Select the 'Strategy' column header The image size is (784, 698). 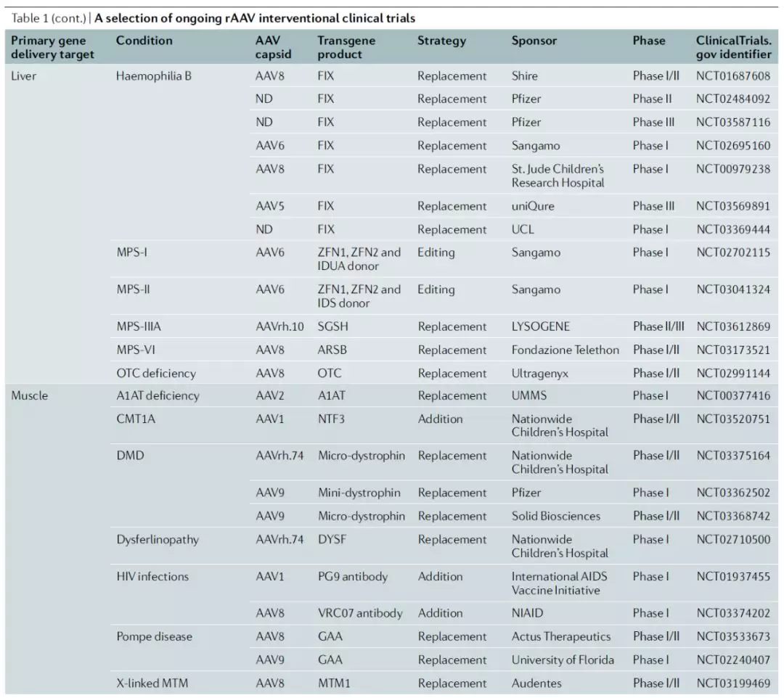tap(441, 41)
